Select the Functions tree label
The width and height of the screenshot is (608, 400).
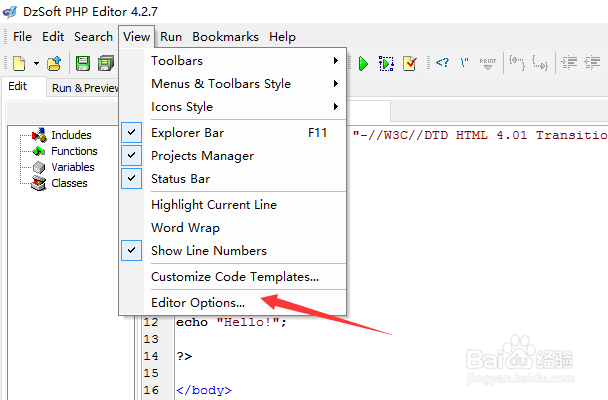click(x=74, y=151)
